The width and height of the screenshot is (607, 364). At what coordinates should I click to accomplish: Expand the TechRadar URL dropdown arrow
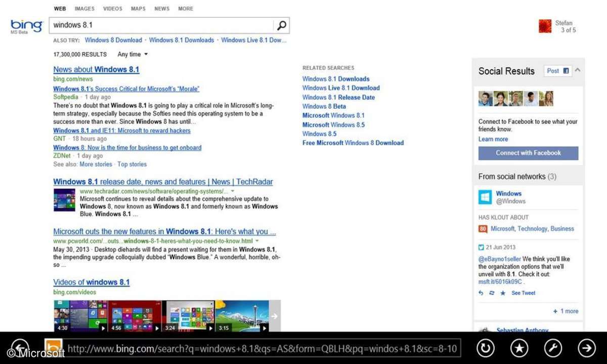tap(233, 192)
